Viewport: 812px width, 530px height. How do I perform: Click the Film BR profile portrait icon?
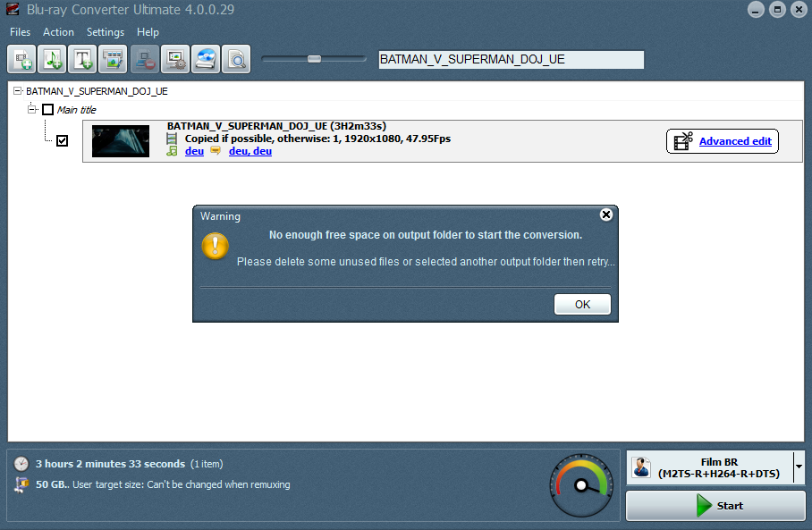tap(641, 467)
